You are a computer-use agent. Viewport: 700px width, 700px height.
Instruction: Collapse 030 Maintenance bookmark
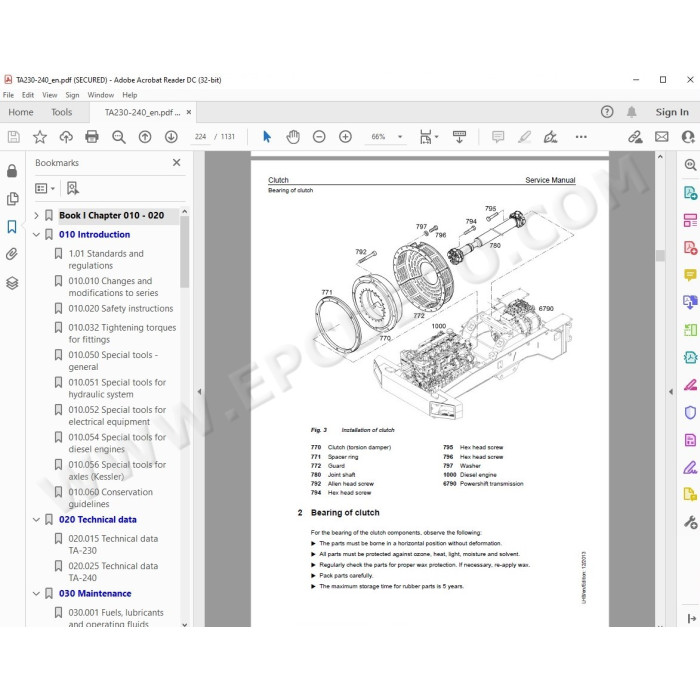coord(36,593)
